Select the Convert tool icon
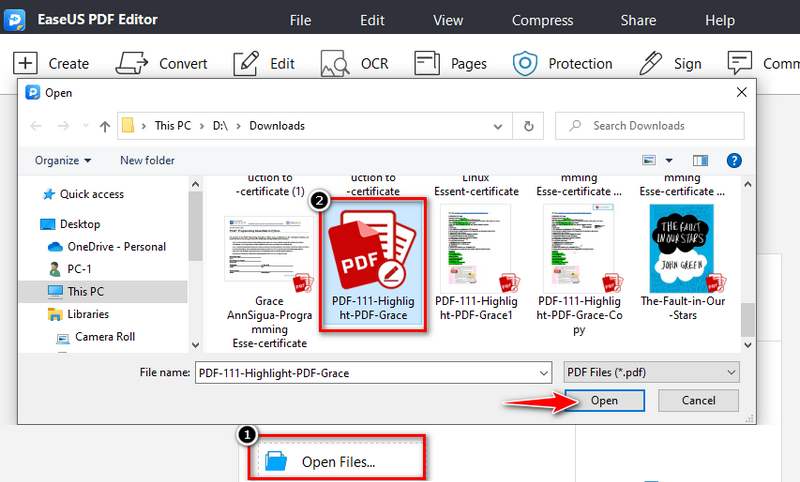800x482 pixels. pos(132,64)
